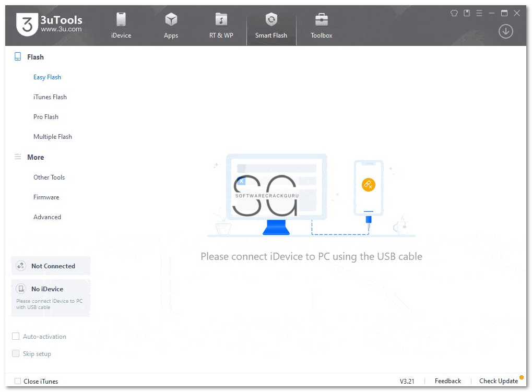Click the www.3u.com website text

tap(61, 29)
